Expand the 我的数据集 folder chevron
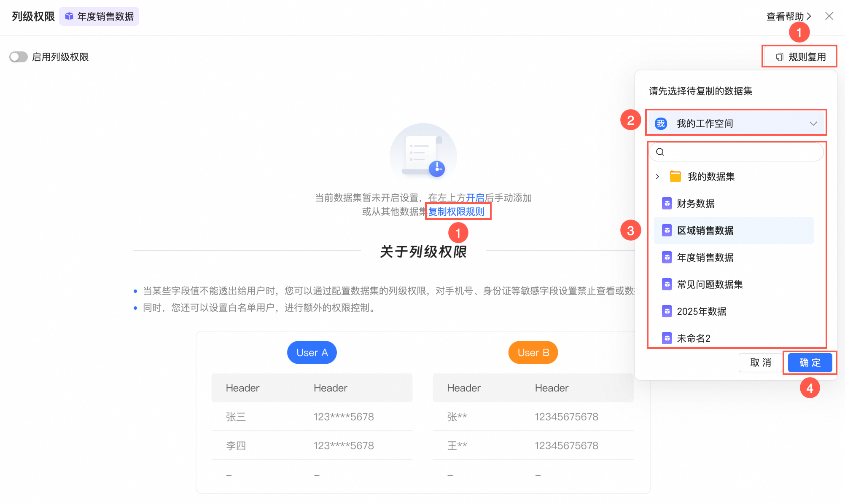Image resolution: width=845 pixels, height=504 pixels. pos(657,177)
